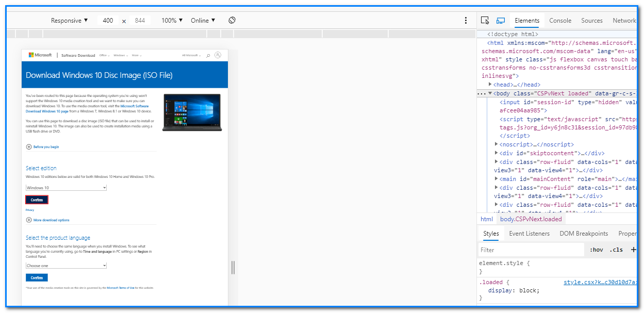Switch to the Elements tab
The height and width of the screenshot is (313, 644).
(527, 21)
